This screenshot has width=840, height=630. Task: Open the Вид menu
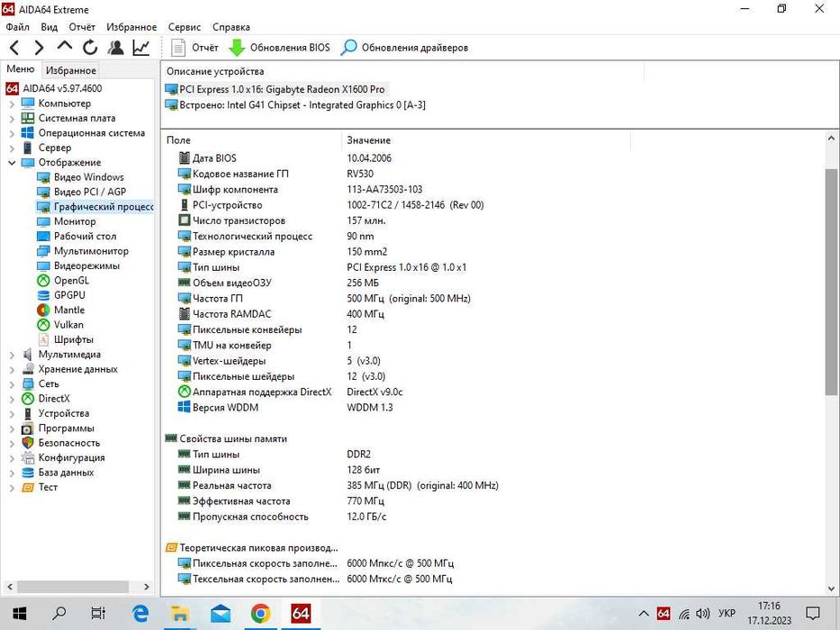pos(49,27)
